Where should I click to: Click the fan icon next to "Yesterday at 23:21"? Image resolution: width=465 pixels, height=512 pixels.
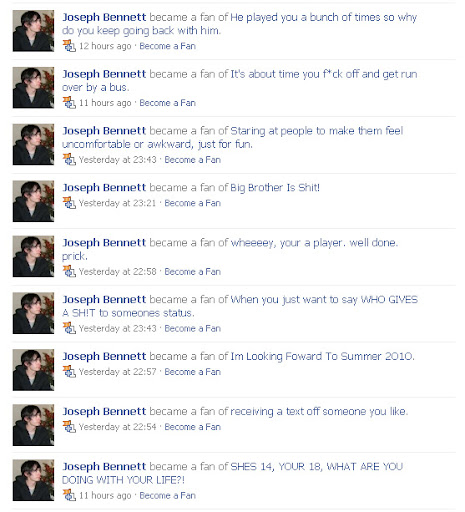point(69,203)
